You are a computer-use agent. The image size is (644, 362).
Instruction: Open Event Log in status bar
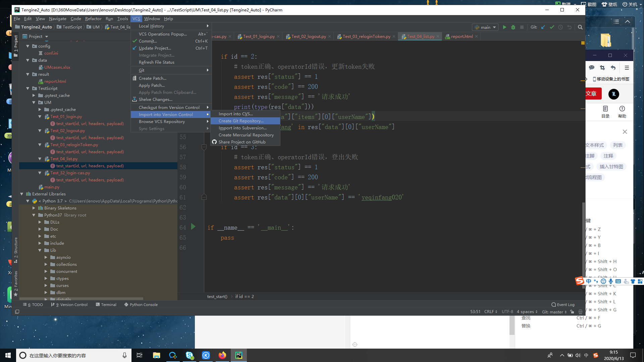point(563,305)
